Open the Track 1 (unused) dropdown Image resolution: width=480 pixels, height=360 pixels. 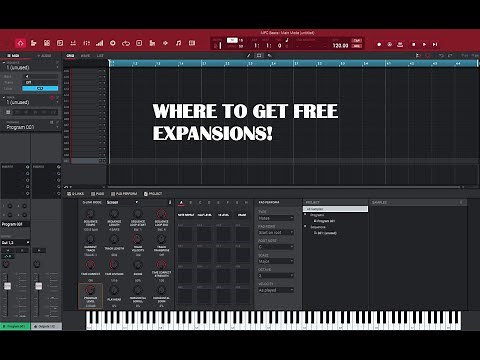point(31,102)
